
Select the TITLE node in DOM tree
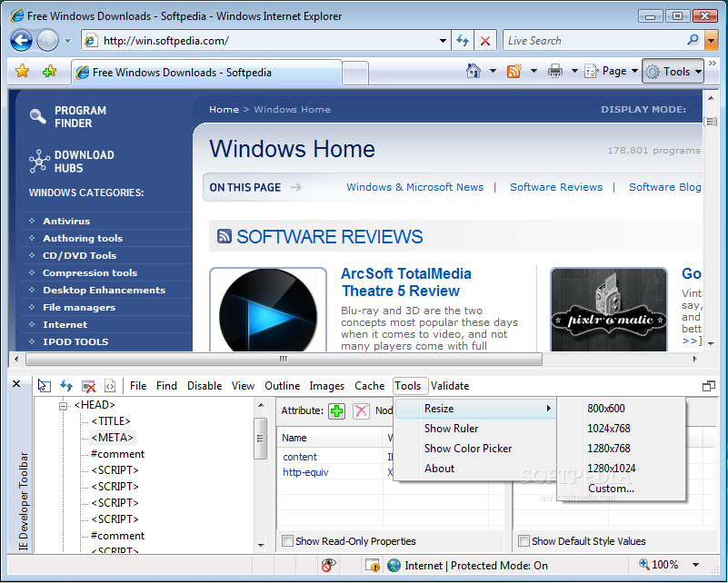[x=111, y=420]
